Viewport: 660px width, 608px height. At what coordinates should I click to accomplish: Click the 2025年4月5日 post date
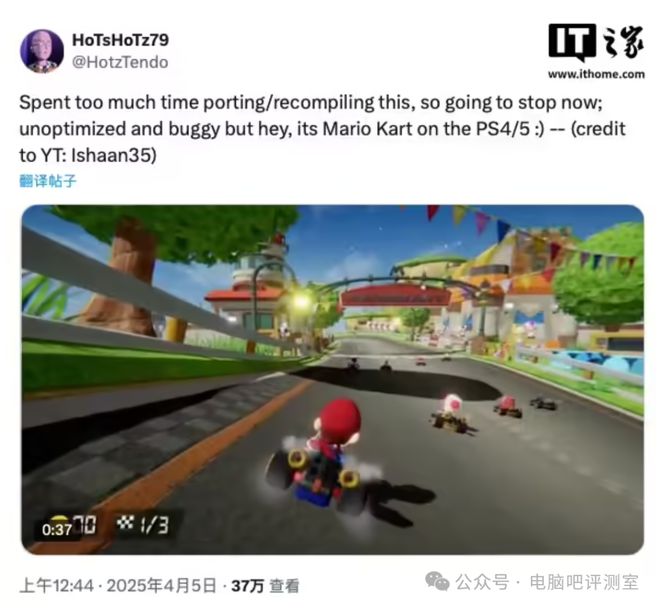161,586
